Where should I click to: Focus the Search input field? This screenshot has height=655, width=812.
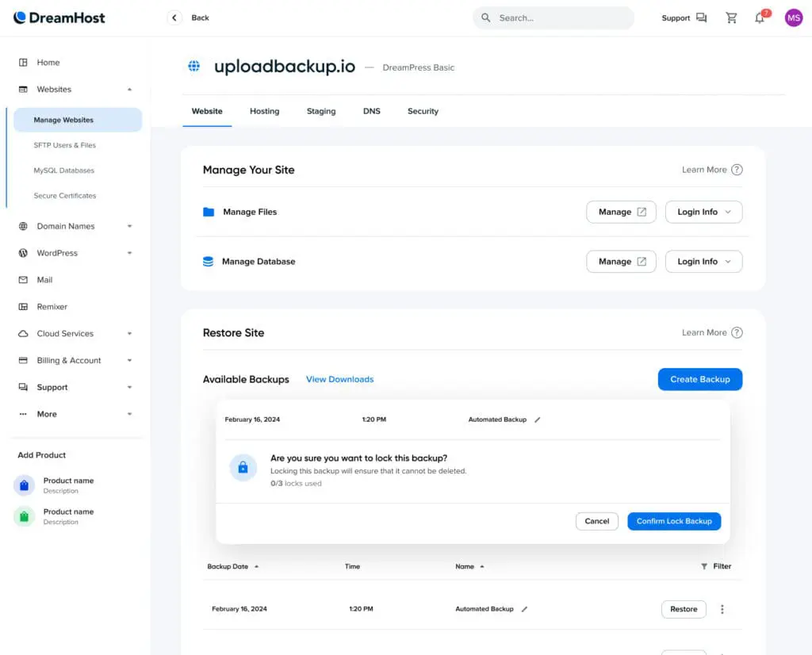pos(553,17)
